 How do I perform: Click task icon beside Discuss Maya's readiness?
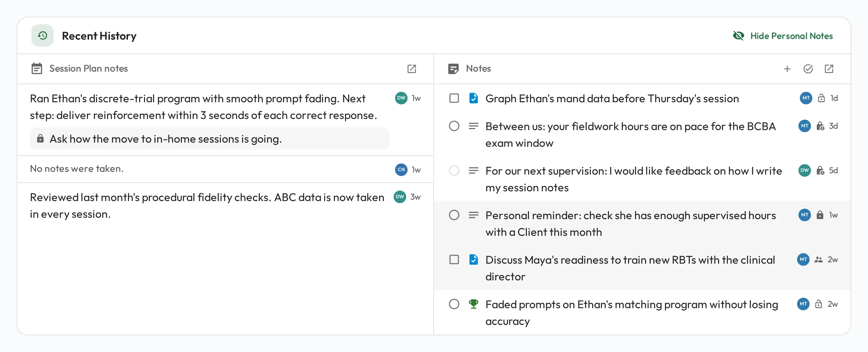(474, 259)
